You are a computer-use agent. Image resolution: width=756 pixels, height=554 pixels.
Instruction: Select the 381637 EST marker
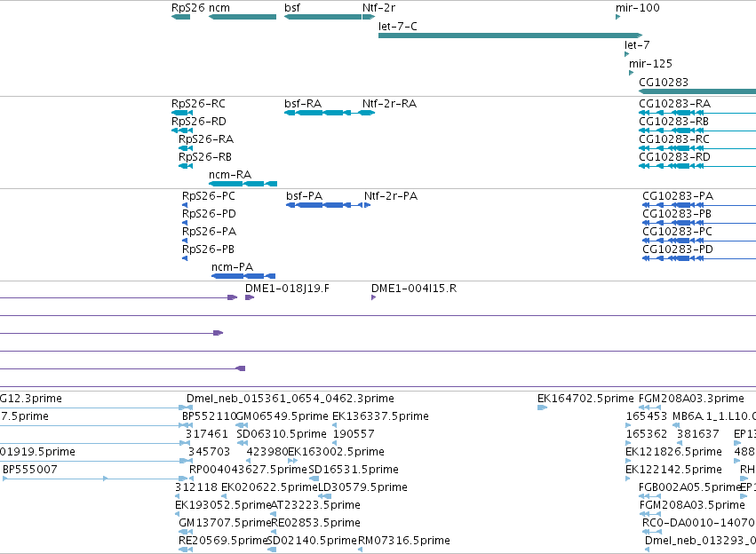tap(680, 443)
